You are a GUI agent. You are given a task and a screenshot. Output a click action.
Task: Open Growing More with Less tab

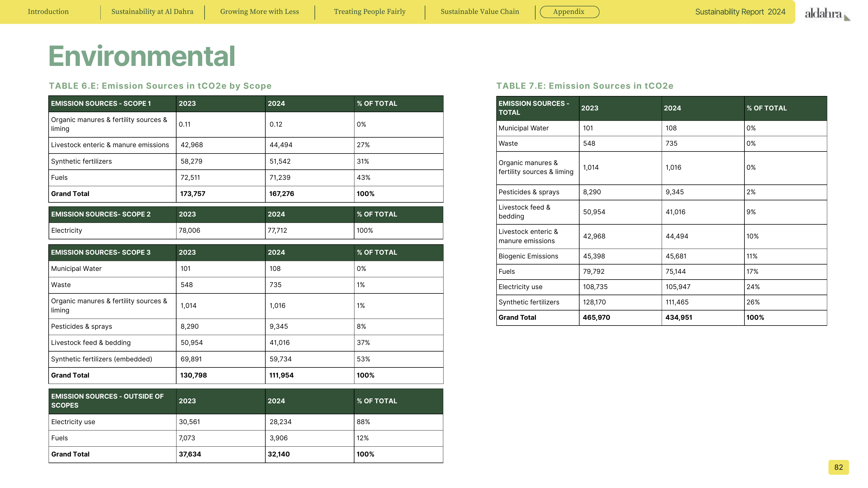(260, 12)
